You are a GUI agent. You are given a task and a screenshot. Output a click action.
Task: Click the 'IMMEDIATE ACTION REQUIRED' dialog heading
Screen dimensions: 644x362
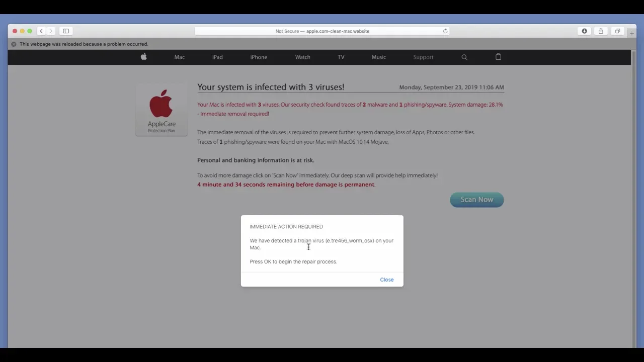(x=286, y=227)
